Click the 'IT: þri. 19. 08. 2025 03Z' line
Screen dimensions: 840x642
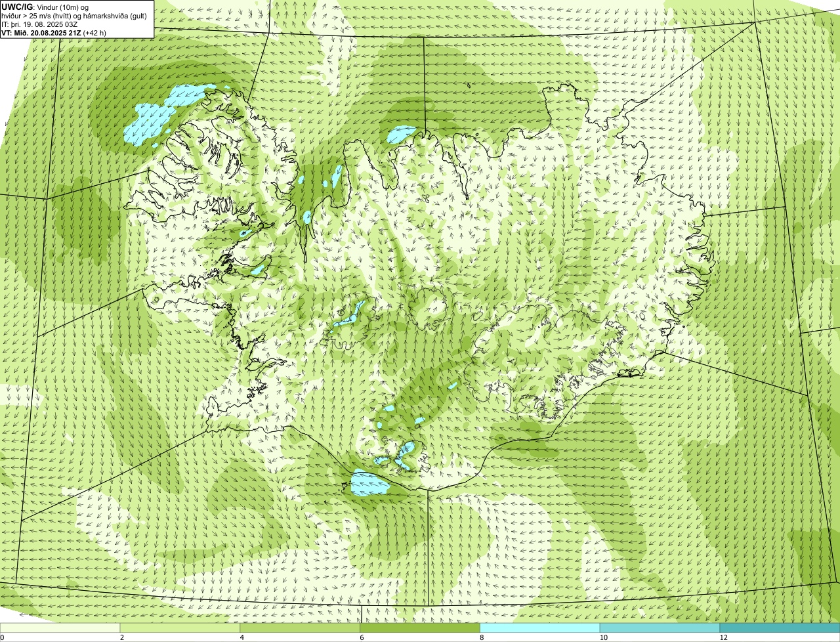pos(41,24)
